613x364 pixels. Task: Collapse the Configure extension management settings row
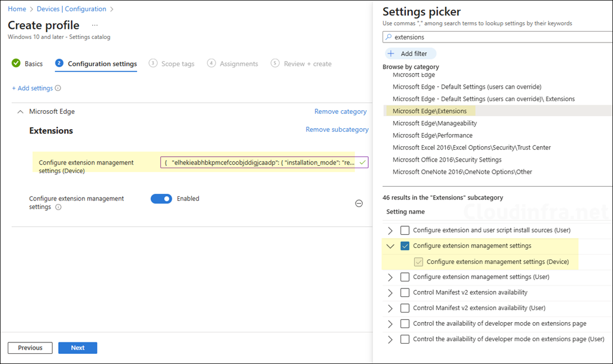pos(390,245)
